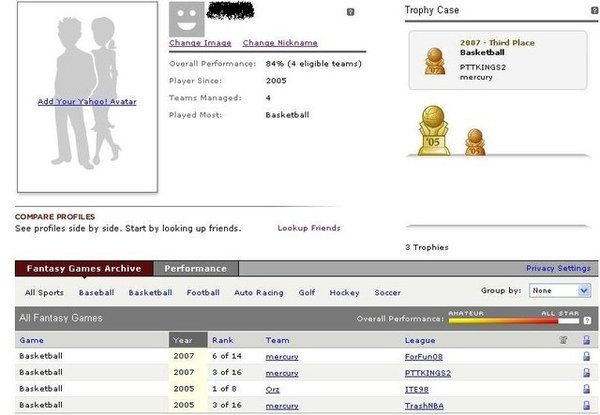Image resolution: width=600 pixels, height=415 pixels.
Task: Open the ITE98 league link
Action: [417, 389]
